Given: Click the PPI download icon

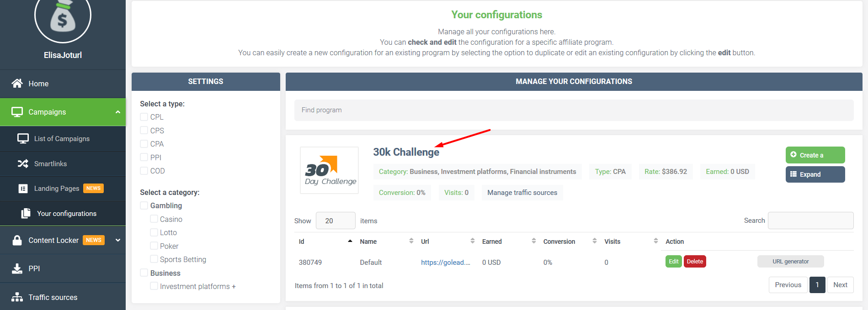Looking at the screenshot, I should pos(17,268).
